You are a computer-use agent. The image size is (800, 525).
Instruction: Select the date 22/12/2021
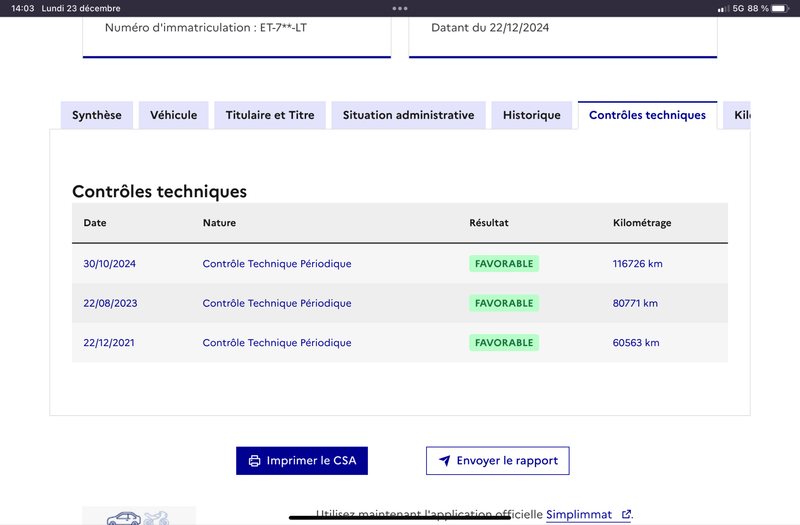[x=109, y=343]
